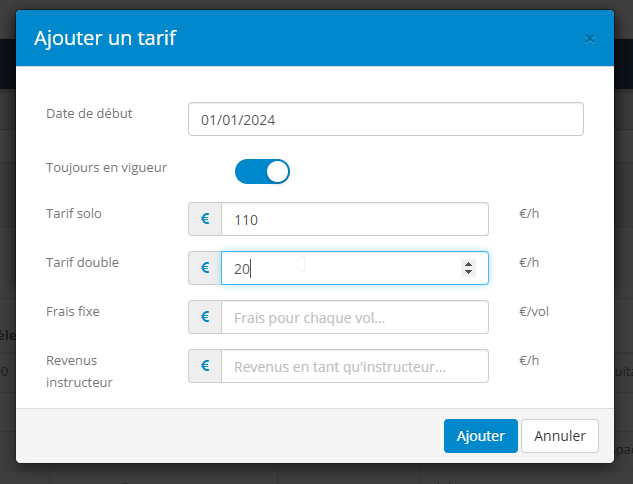Viewport: 633px width, 484px height.
Task: Focus the Date de début field
Action: 386,119
